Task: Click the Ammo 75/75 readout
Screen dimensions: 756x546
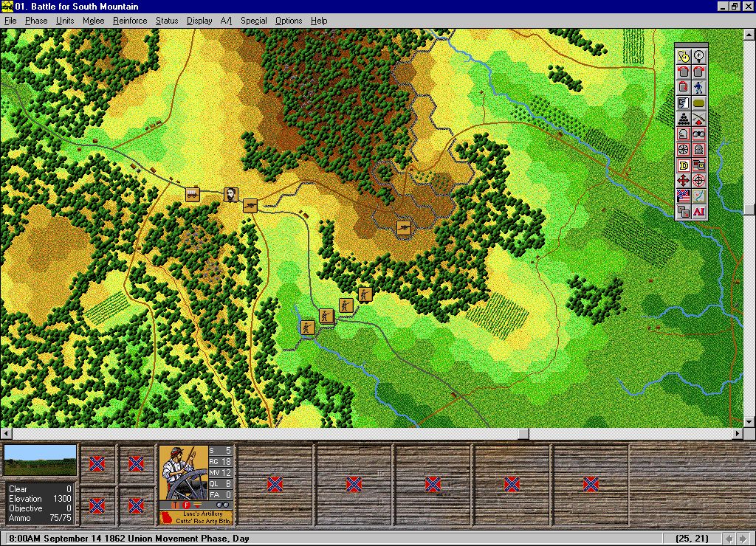Action: click(x=40, y=518)
